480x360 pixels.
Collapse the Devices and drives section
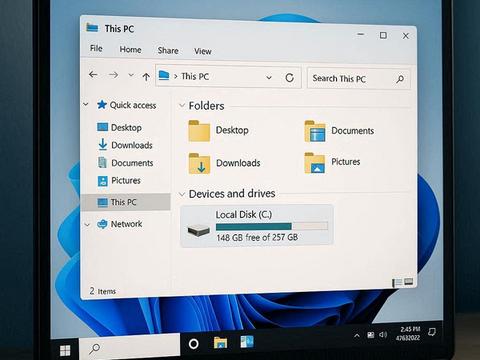pos(182,194)
